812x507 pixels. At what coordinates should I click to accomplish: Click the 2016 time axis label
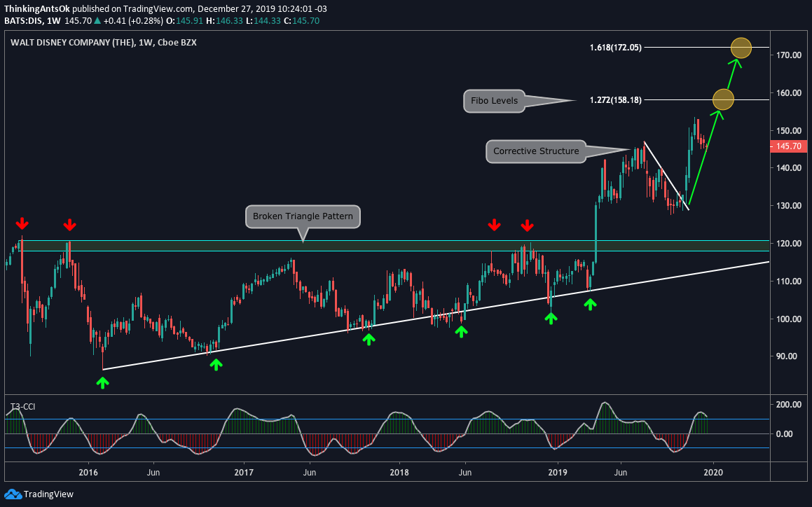point(88,472)
